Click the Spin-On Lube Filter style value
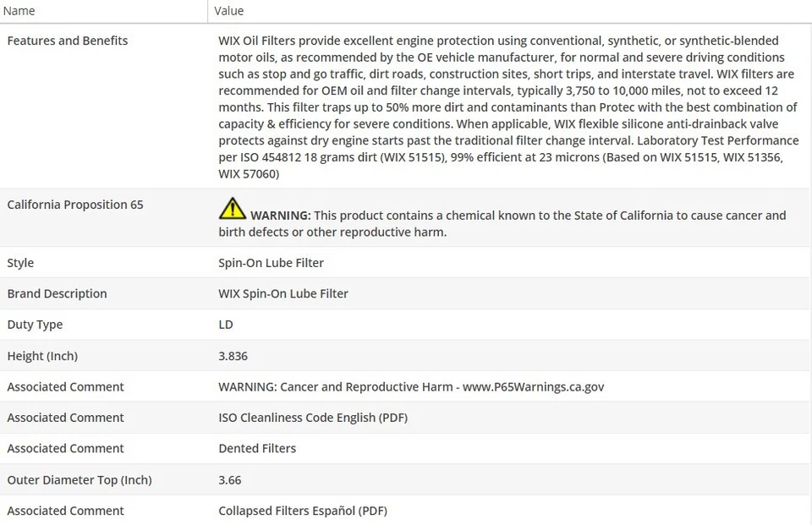The image size is (812, 525). coord(271,263)
